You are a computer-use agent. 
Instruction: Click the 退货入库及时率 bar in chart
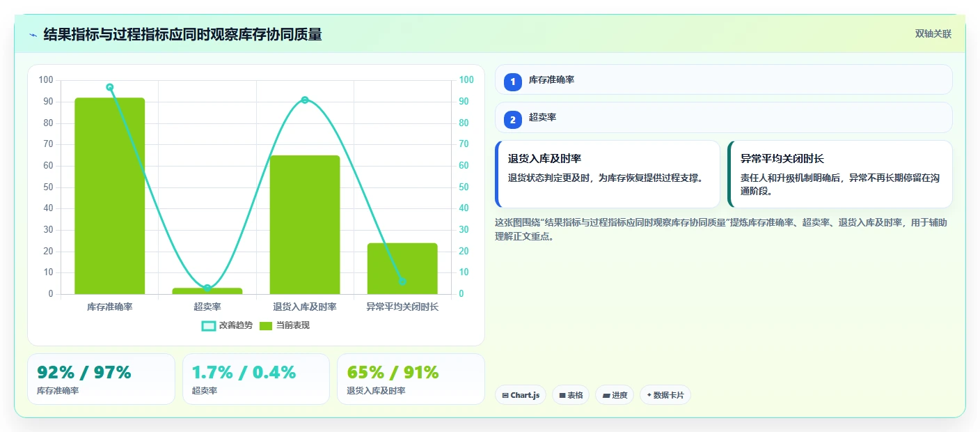point(305,224)
